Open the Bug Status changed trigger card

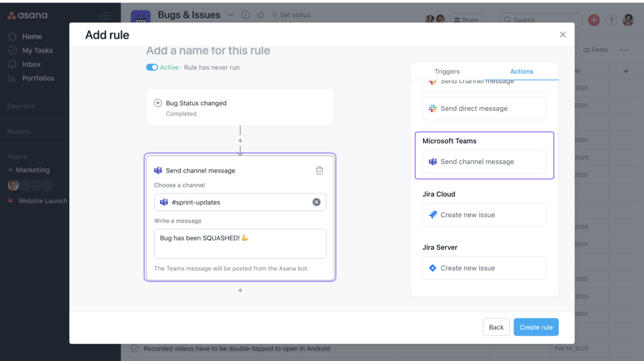pos(240,107)
